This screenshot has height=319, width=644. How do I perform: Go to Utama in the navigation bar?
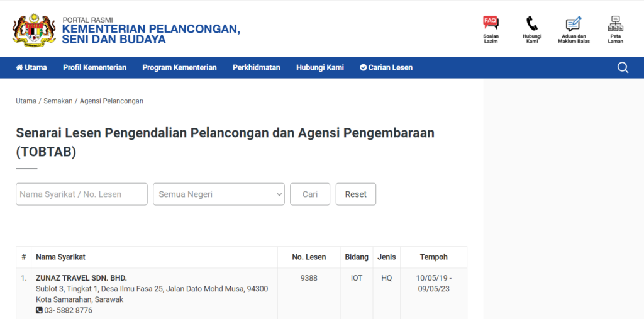[x=31, y=67]
